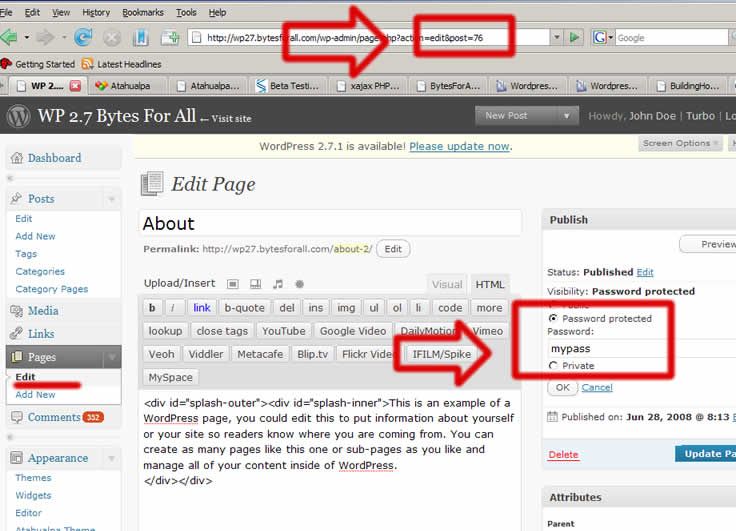Open the Edit menu in the browser menu bar

point(32,13)
